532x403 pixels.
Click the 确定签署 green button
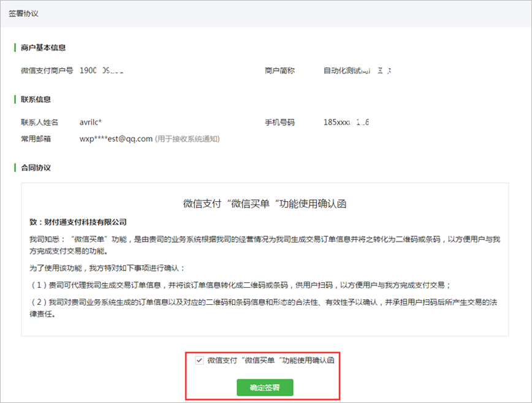tap(265, 388)
